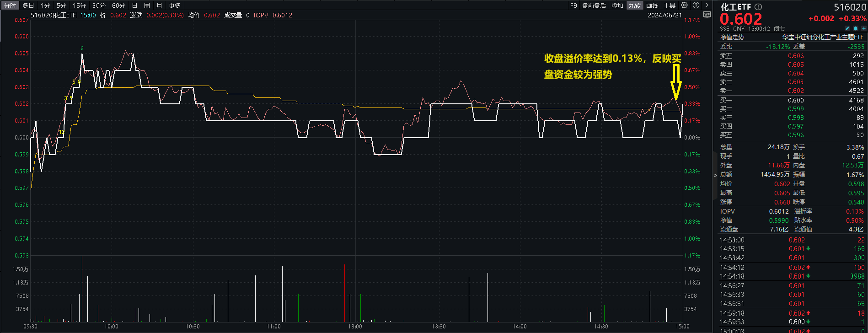Click the 卖一 ask price 0.602
The image size is (868, 333).
pyautogui.click(x=796, y=91)
